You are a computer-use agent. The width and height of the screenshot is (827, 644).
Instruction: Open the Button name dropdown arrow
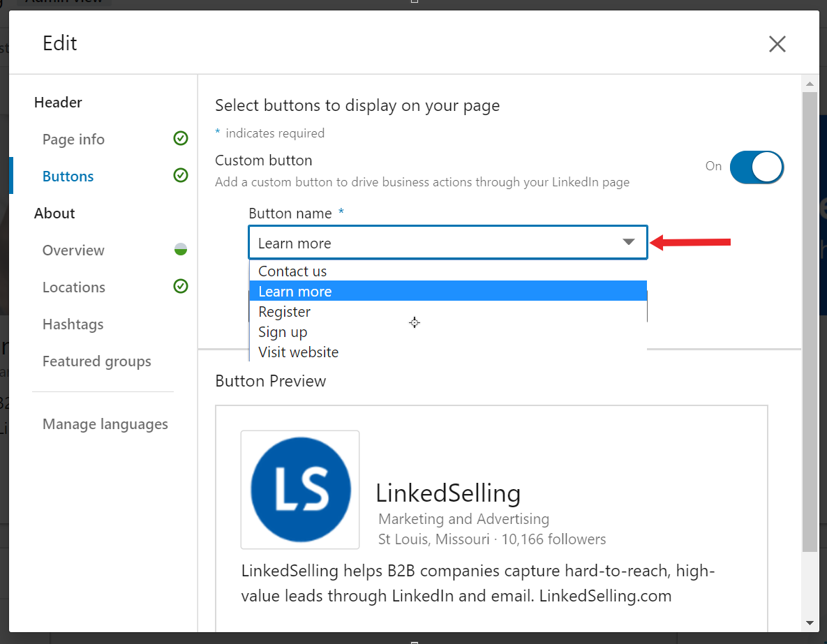[628, 242]
